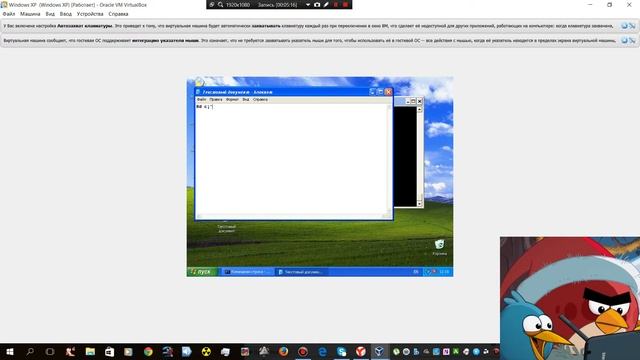Click the scroll-down arrow in command prompt window
Screen dimensions: 640x360
420,204
